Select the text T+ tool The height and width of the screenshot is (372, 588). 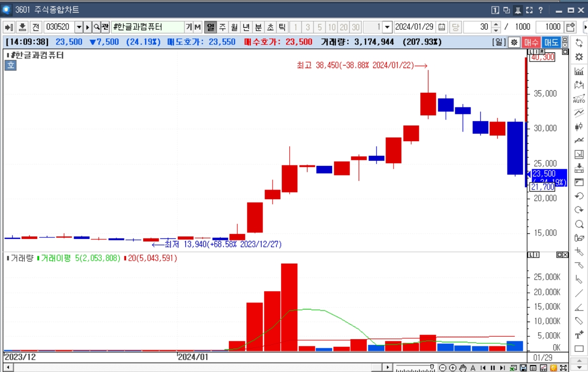579,335
